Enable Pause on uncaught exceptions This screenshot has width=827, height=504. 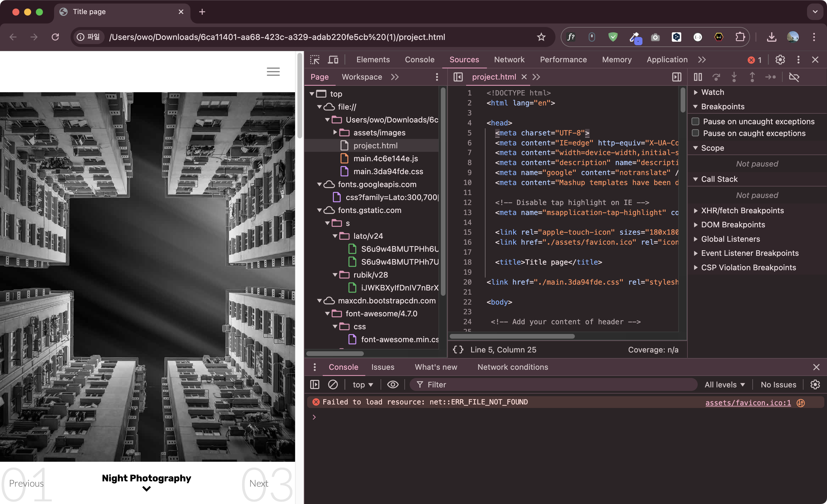coord(695,121)
